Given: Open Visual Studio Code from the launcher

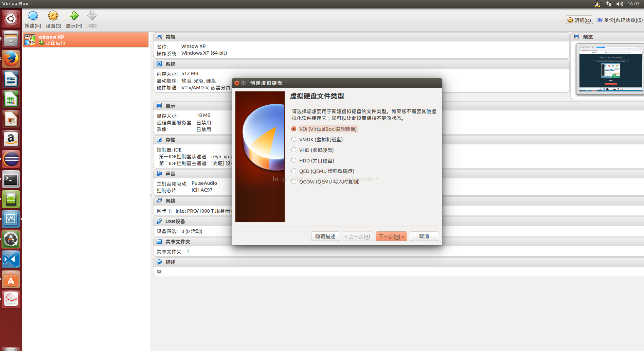Looking at the screenshot, I should (x=11, y=260).
